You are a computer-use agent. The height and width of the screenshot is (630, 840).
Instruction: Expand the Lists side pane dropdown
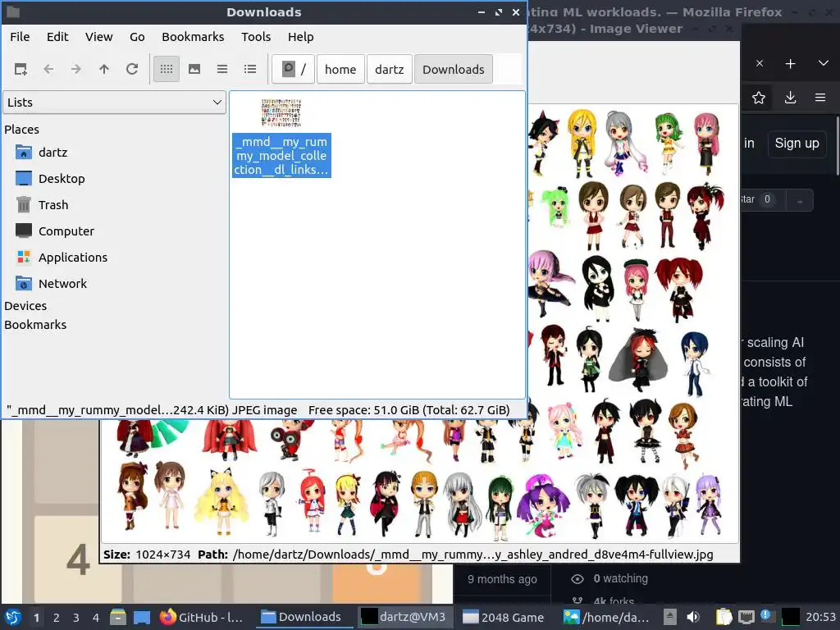point(115,103)
